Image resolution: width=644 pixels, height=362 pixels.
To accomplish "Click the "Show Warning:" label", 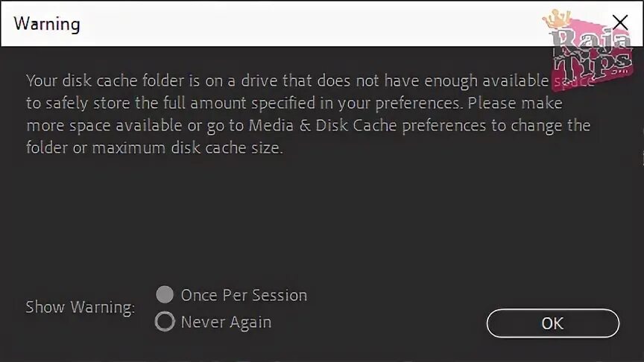I will 80,307.
